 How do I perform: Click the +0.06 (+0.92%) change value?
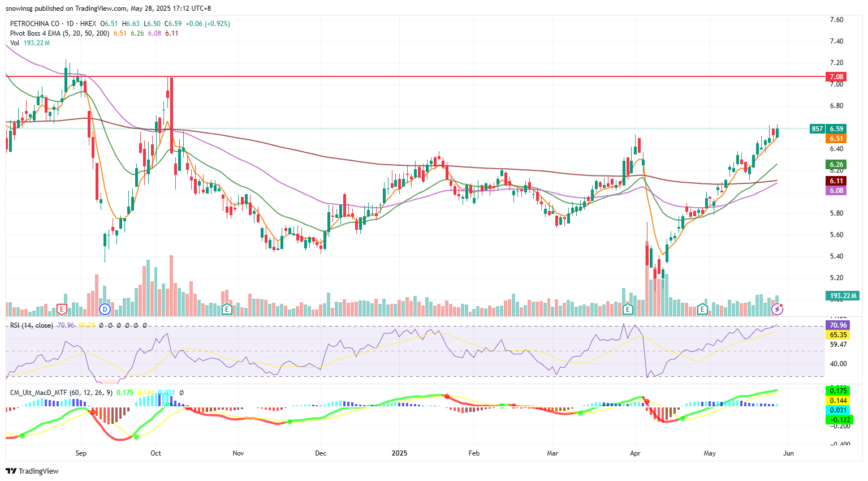pyautogui.click(x=208, y=24)
